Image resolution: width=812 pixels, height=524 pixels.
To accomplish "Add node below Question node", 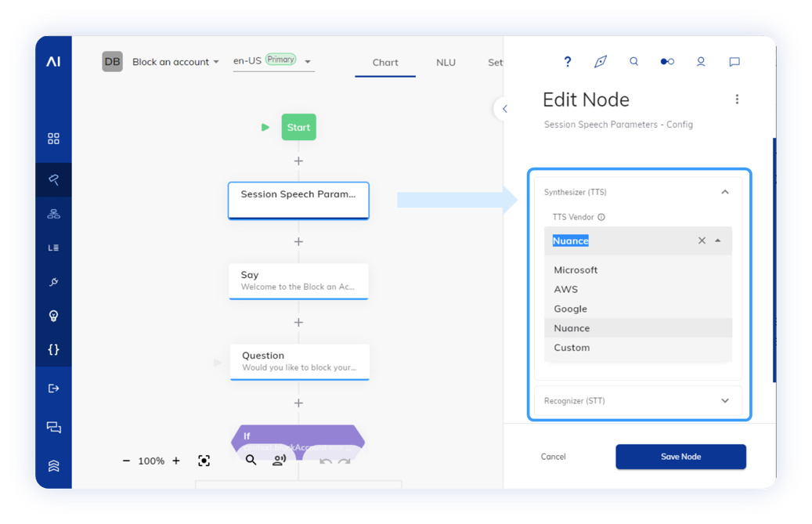I will tap(299, 403).
